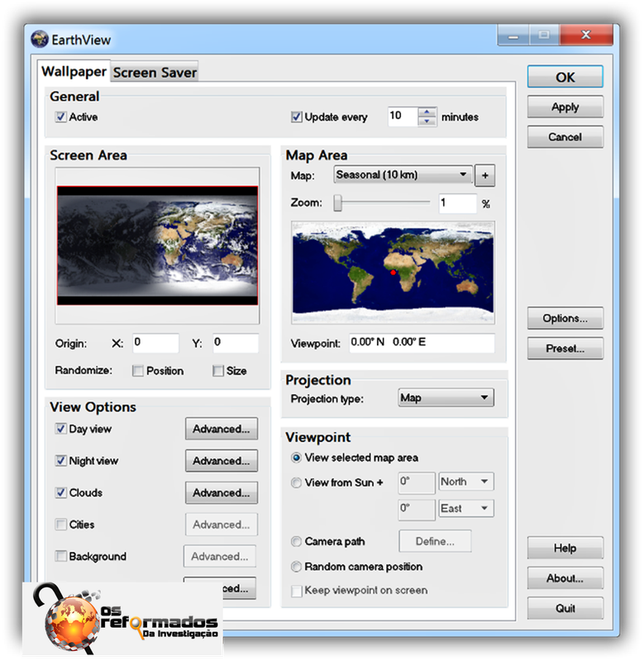Click the Zoom percent input field
This screenshot has height=661, width=644.
point(457,203)
